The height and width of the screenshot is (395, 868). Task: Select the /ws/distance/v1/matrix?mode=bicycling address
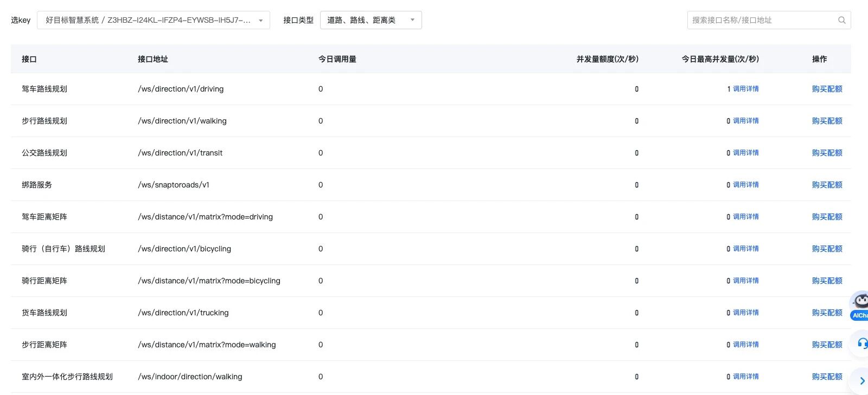[x=209, y=281]
